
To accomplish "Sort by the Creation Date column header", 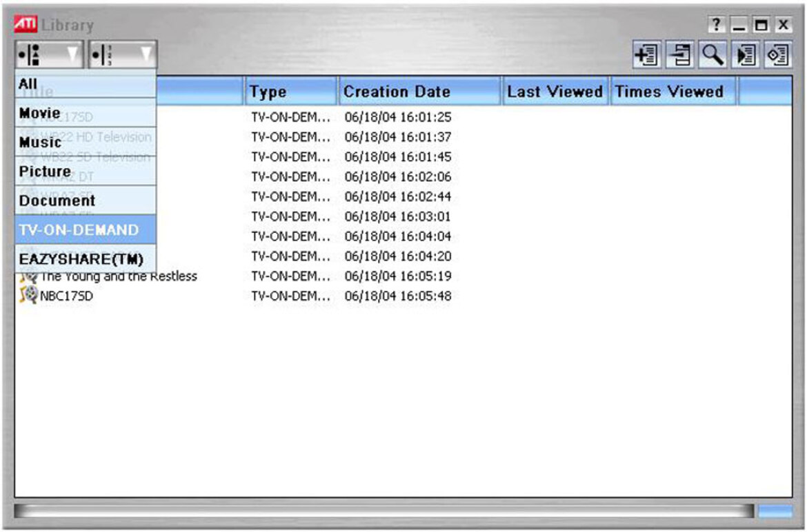I will (420, 92).
